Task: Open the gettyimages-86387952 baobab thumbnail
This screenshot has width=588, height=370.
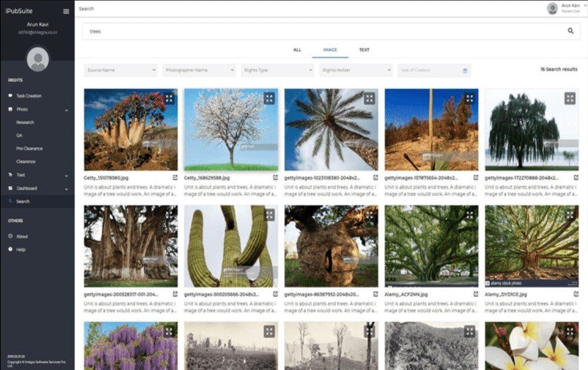Action: point(331,246)
